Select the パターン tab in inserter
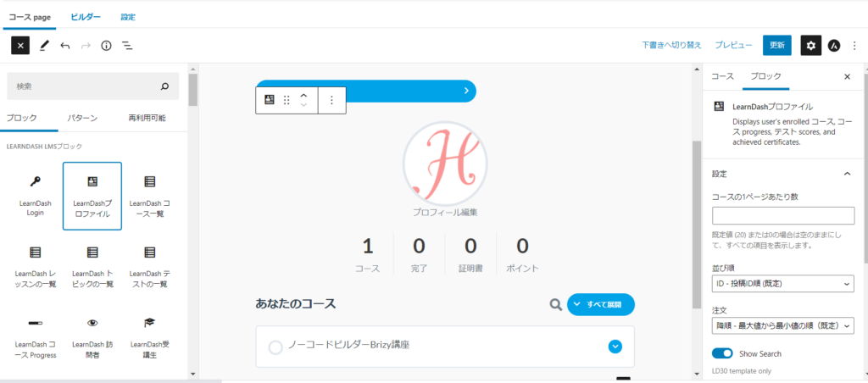The image size is (868, 383). click(82, 118)
